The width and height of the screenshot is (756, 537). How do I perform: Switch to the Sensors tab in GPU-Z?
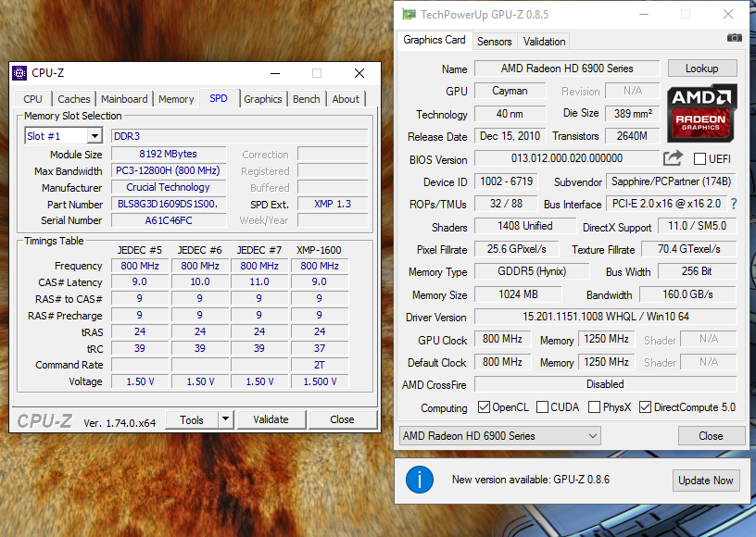pos(494,42)
